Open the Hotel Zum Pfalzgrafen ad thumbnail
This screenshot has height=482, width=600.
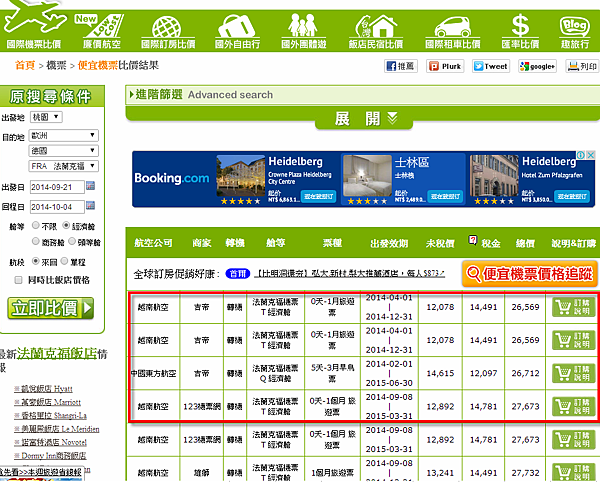[x=494, y=176]
